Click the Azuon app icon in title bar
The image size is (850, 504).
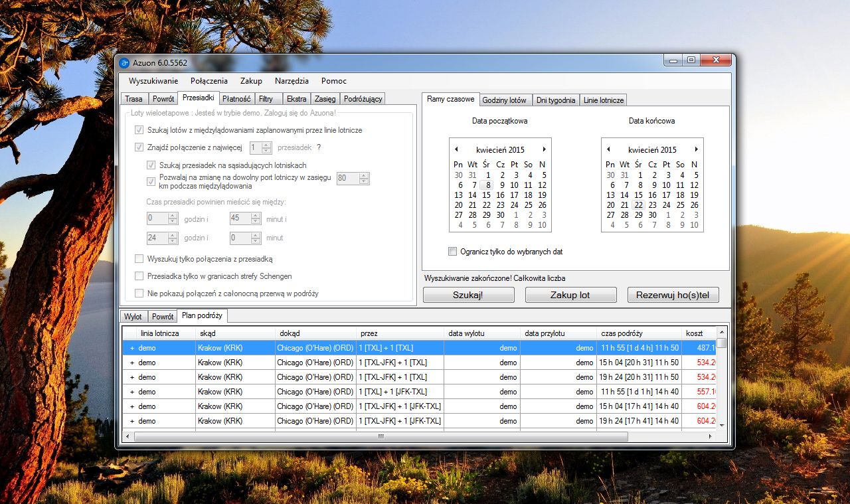point(124,63)
